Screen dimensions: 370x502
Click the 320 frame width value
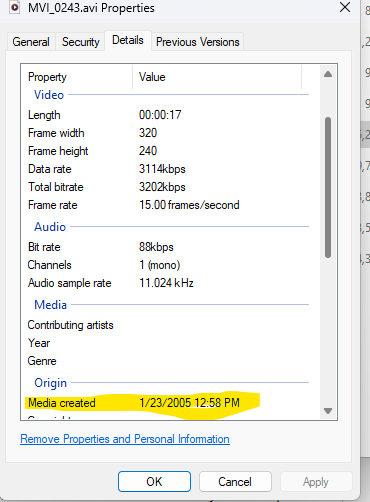(148, 133)
